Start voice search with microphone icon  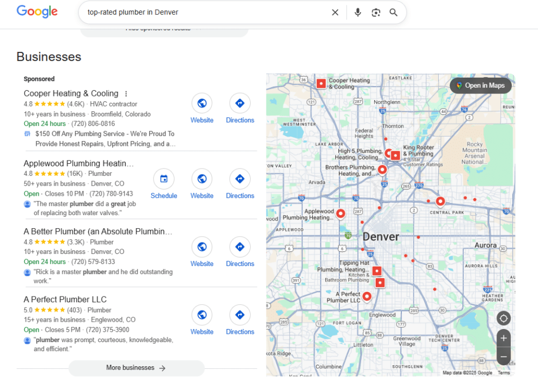click(x=357, y=13)
